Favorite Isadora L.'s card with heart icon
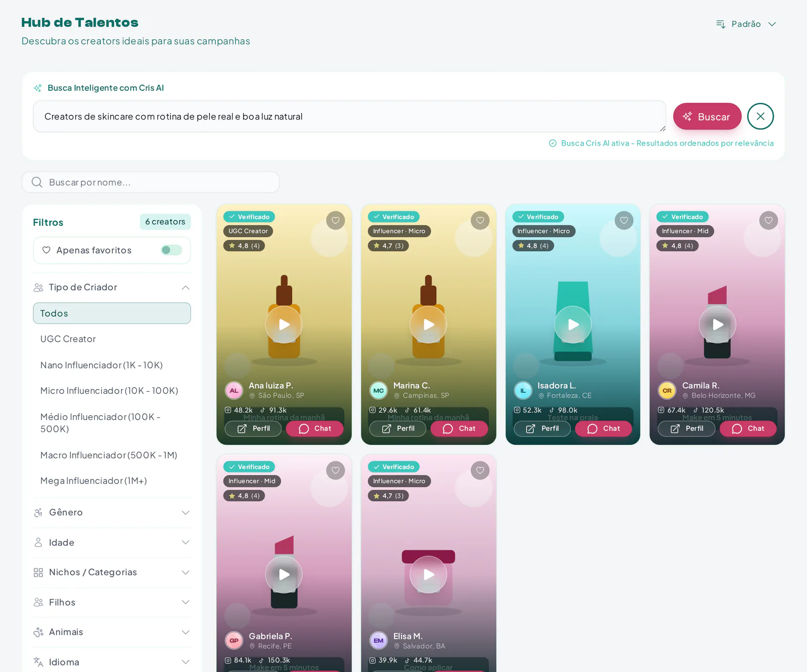807x672 pixels. (624, 220)
